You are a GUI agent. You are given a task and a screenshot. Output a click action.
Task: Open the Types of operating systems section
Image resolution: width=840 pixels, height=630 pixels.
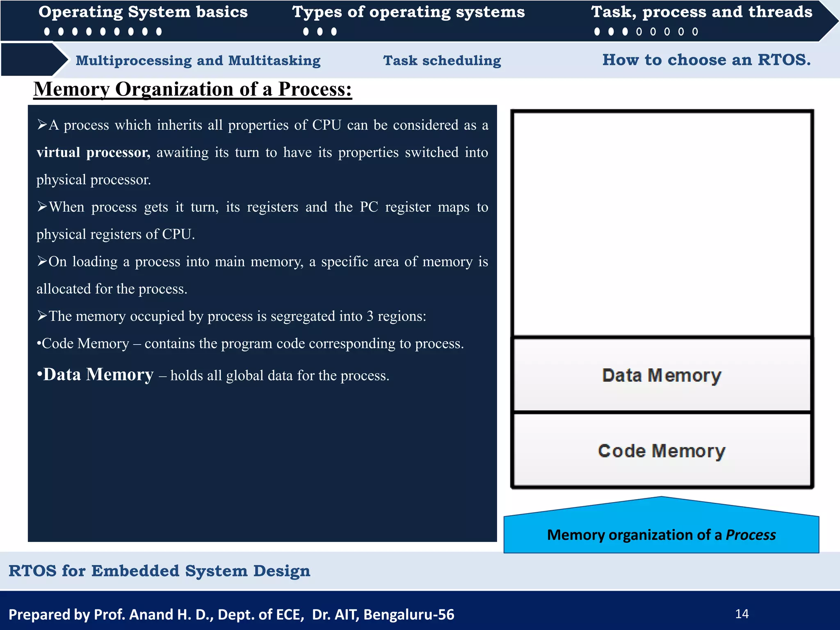(x=408, y=12)
